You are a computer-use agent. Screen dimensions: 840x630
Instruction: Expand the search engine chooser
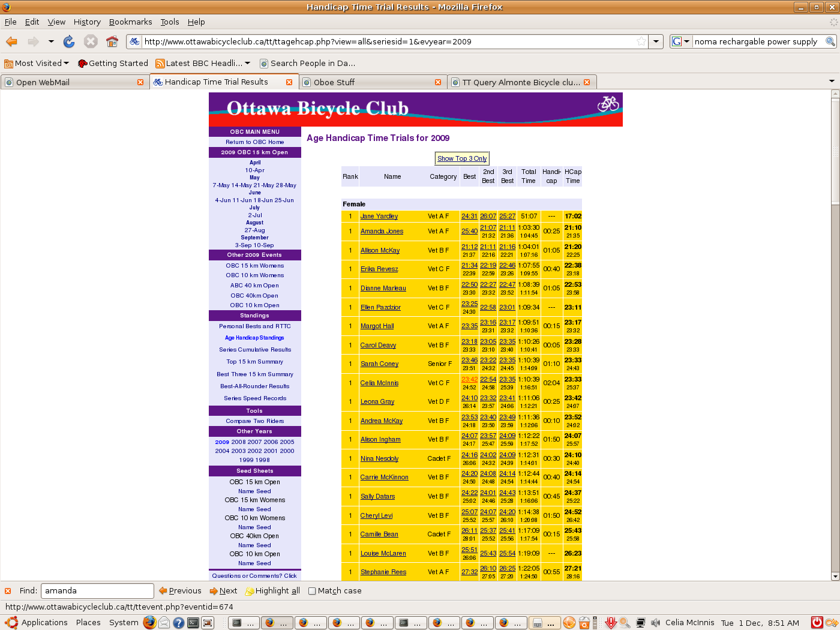point(680,41)
